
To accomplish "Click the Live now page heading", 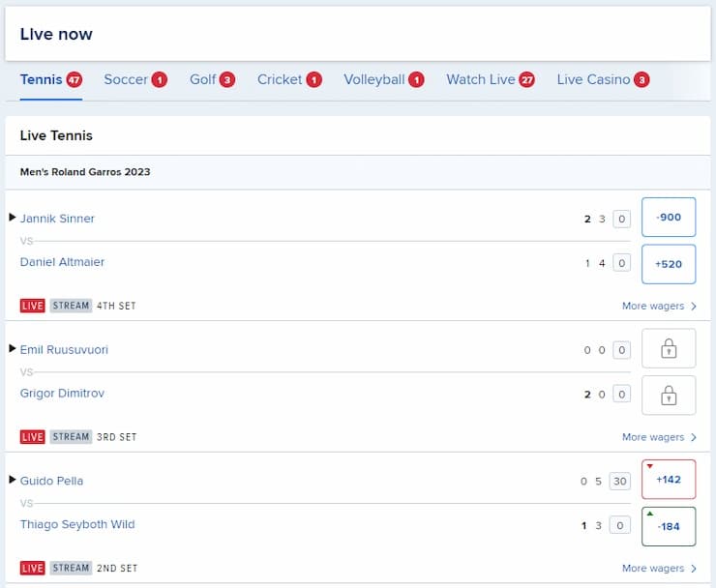I will pos(56,34).
